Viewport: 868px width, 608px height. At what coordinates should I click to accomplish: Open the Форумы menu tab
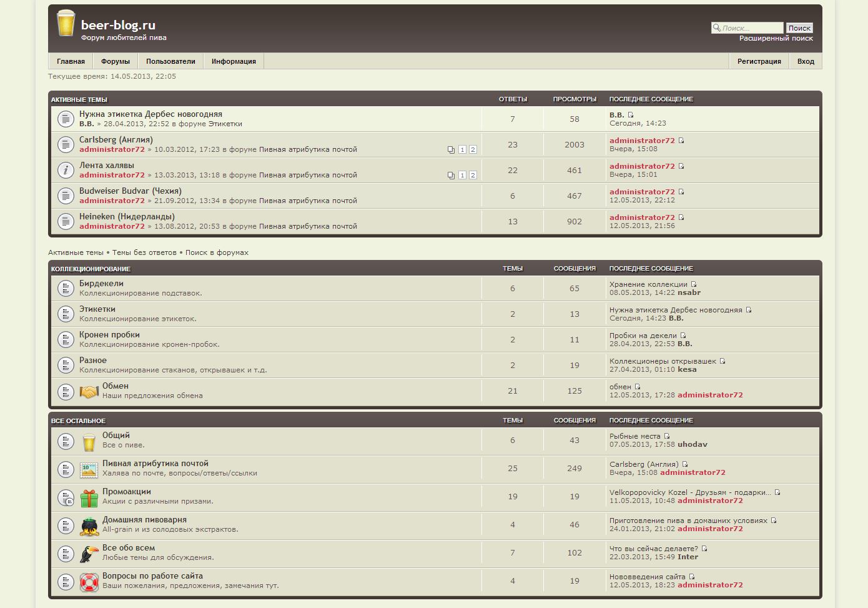116,61
